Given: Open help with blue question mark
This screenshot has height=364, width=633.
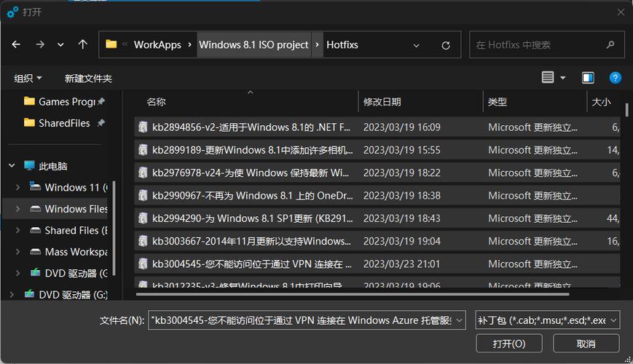Looking at the screenshot, I should pyautogui.click(x=615, y=77).
